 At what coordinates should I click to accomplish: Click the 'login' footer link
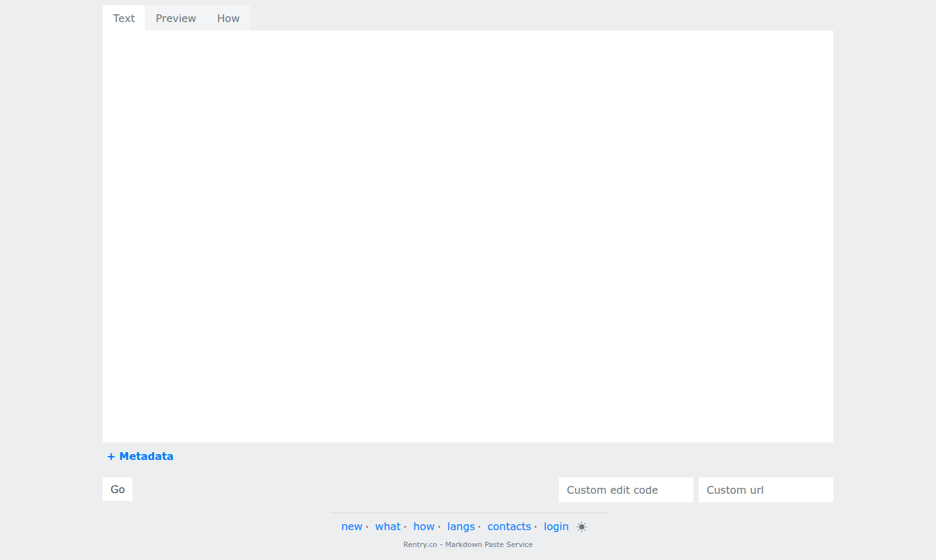tap(556, 527)
